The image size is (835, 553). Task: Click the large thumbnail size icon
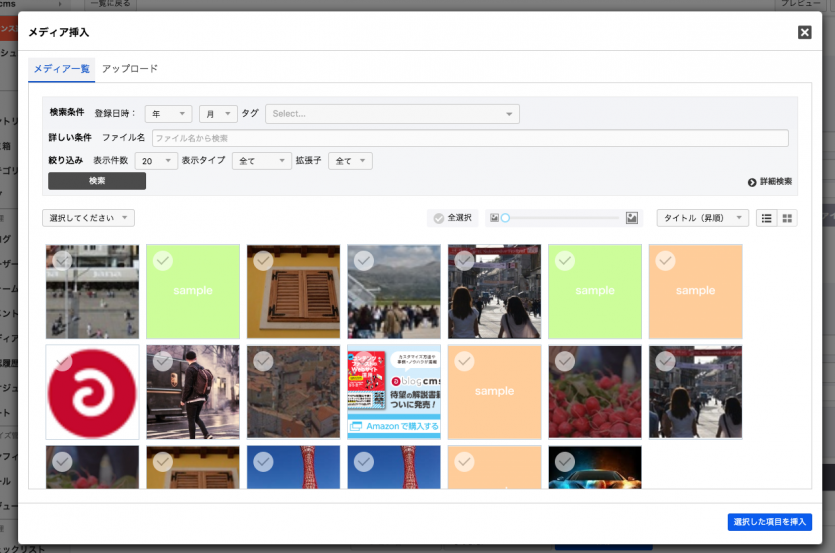(631, 218)
